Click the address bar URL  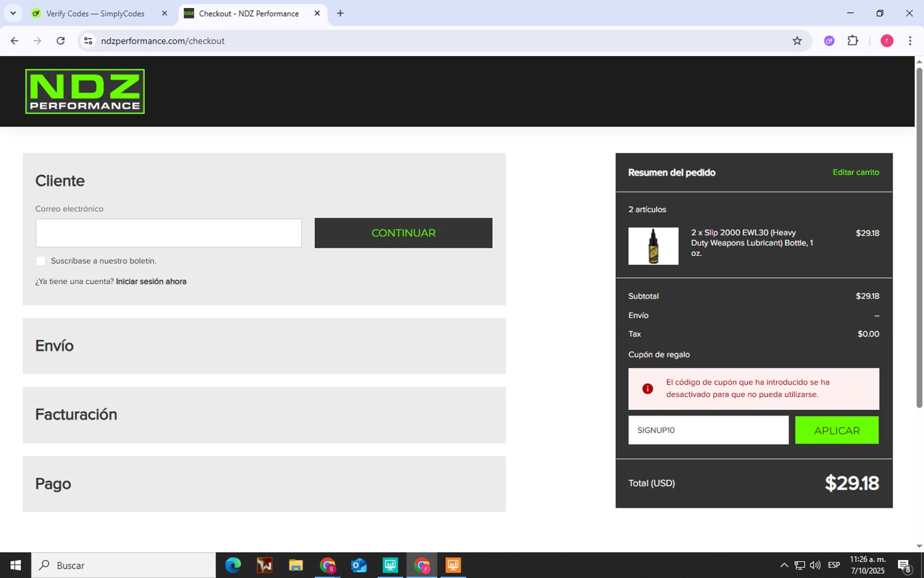pos(163,41)
